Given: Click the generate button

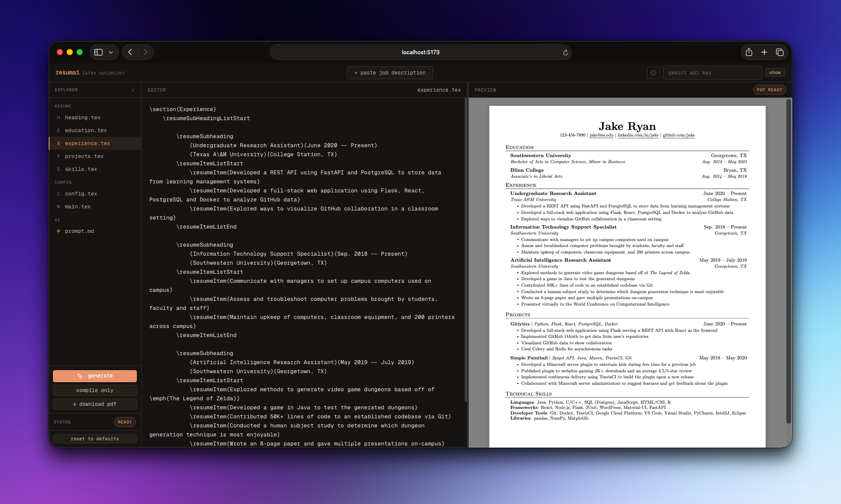Looking at the screenshot, I should coord(95,376).
